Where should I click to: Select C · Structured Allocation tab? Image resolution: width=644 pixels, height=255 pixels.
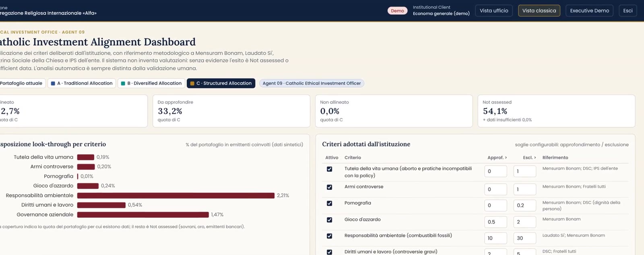click(x=221, y=83)
